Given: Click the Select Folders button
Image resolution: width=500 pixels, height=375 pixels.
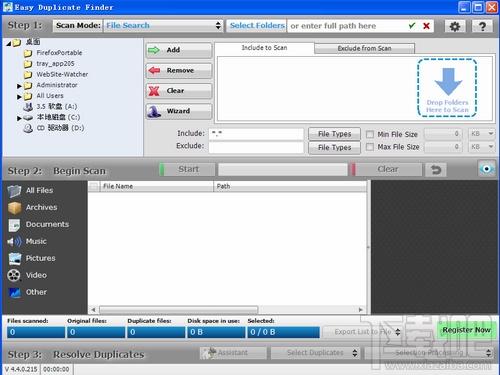Looking at the screenshot, I should [257, 26].
